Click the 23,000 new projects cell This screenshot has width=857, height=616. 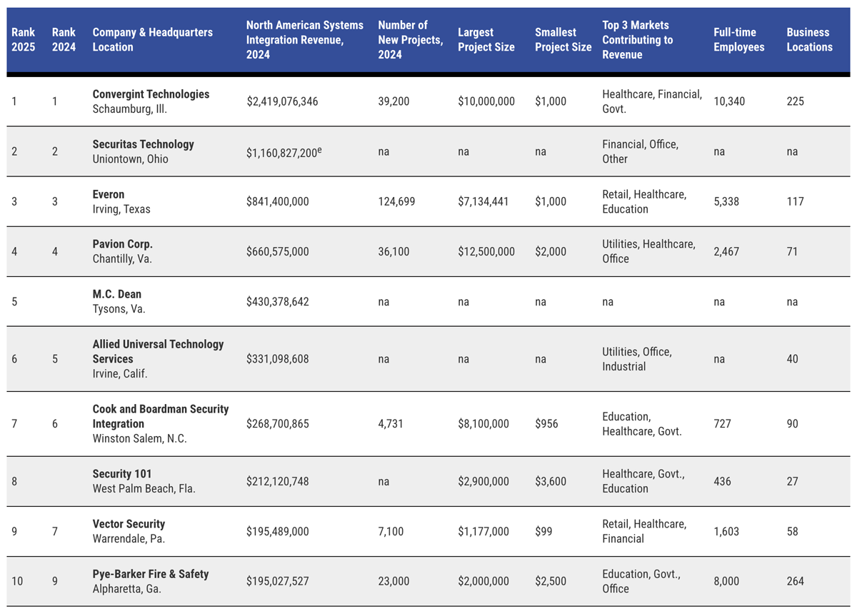click(394, 582)
